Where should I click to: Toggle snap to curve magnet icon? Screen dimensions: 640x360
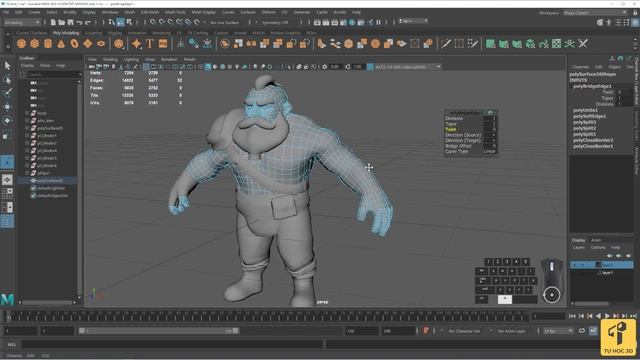point(162,22)
